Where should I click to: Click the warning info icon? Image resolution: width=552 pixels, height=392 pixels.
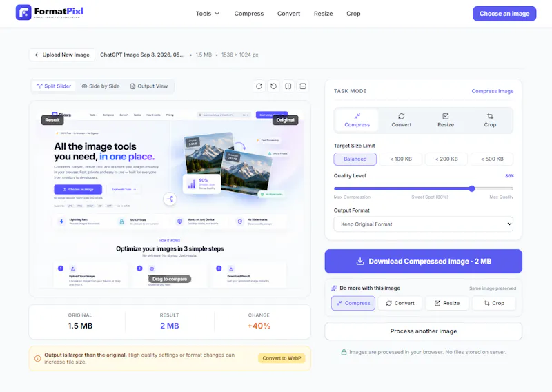38,359
